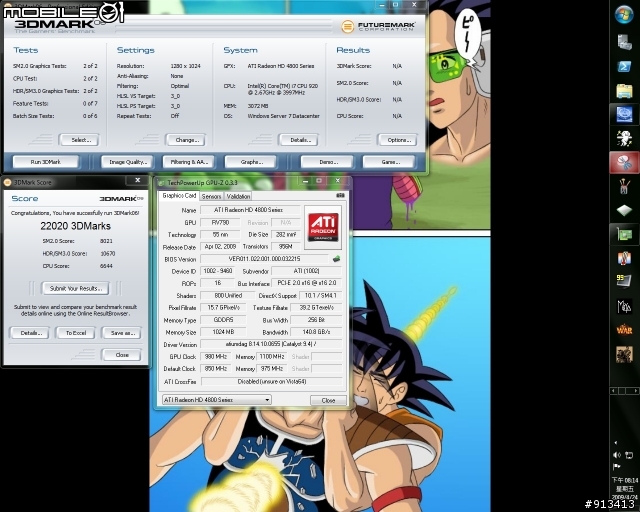
Task: Open the Validation tab in GPU-Z
Action: click(238, 196)
